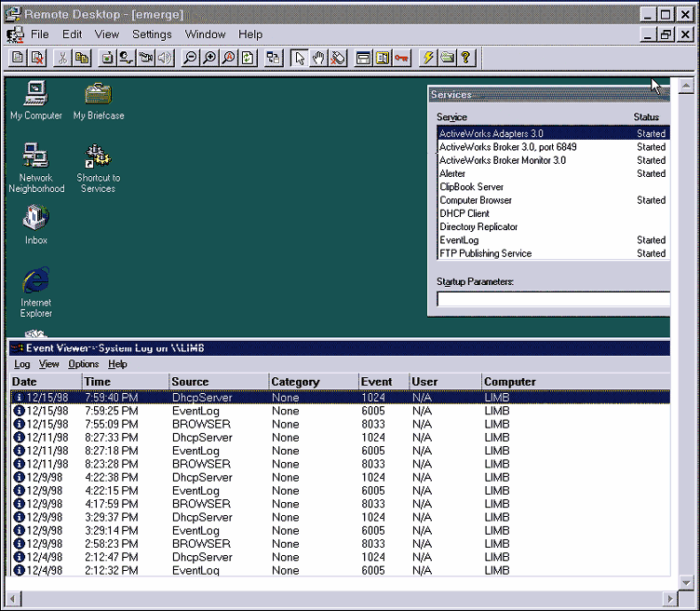Click the Source column header

(219, 382)
